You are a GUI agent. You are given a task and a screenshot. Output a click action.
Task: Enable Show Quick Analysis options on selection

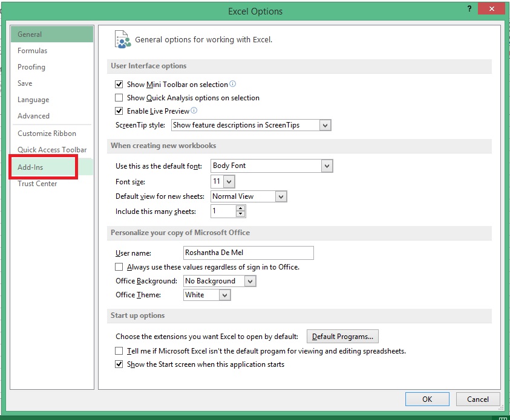pyautogui.click(x=119, y=98)
